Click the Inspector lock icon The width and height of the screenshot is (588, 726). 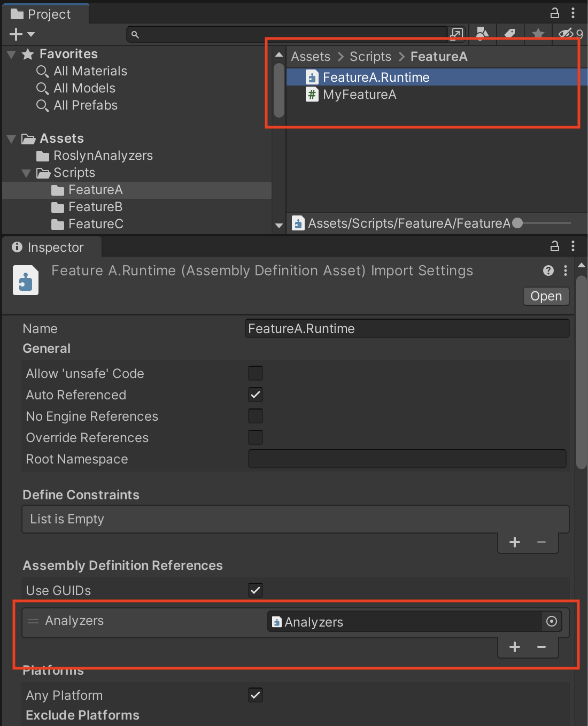555,246
